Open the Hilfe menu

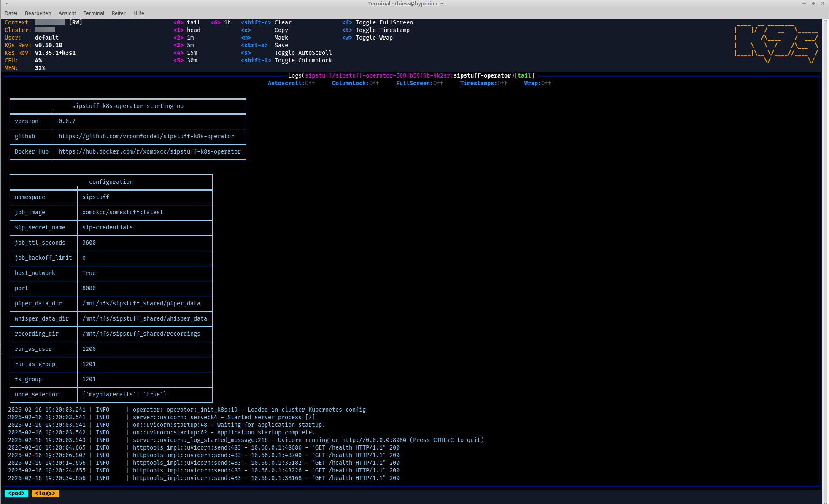click(x=138, y=13)
